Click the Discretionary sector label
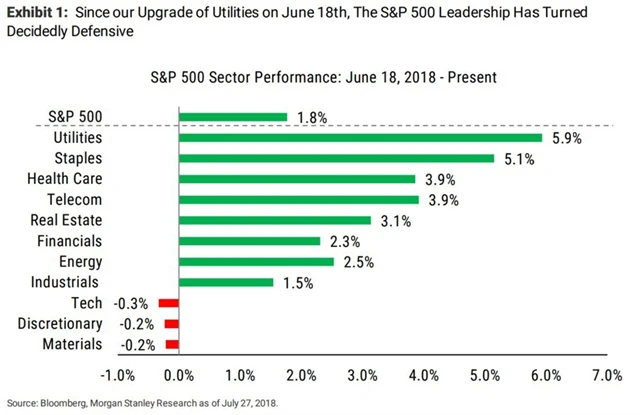The height and width of the screenshot is (415, 640). pyautogui.click(x=59, y=324)
